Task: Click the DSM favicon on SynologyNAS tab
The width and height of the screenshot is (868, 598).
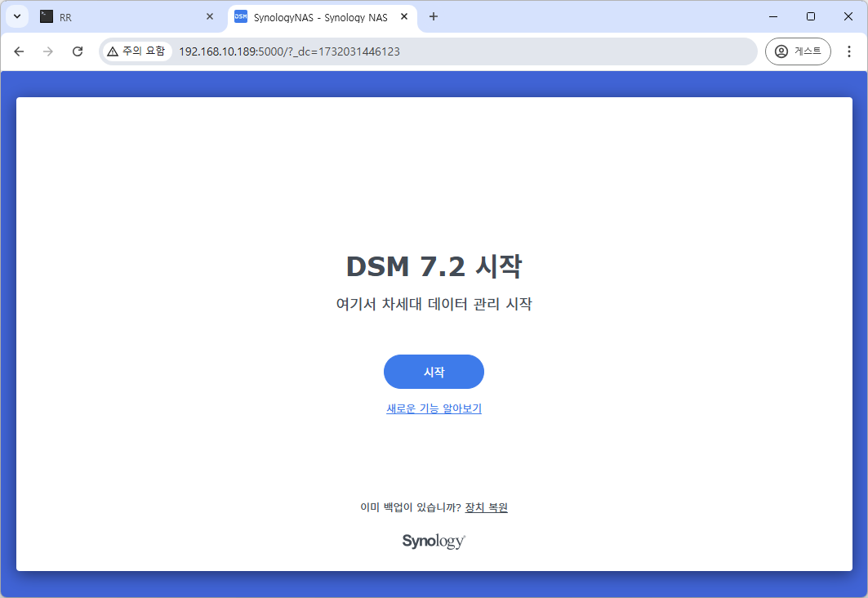Action: point(241,16)
